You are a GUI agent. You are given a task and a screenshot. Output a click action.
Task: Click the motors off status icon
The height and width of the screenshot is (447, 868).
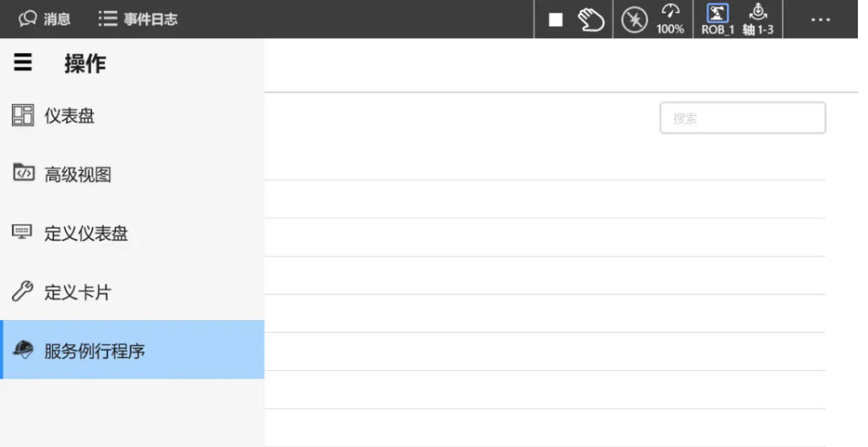[x=634, y=19]
